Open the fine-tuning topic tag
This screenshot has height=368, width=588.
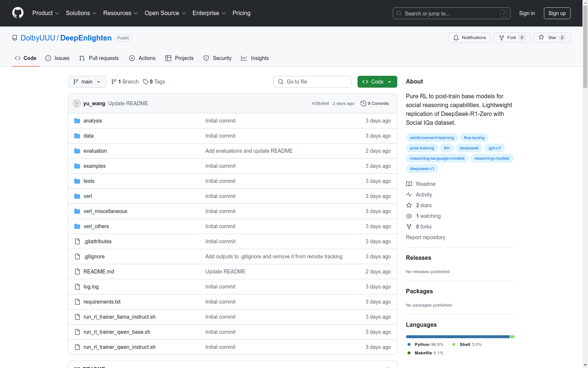click(x=474, y=138)
